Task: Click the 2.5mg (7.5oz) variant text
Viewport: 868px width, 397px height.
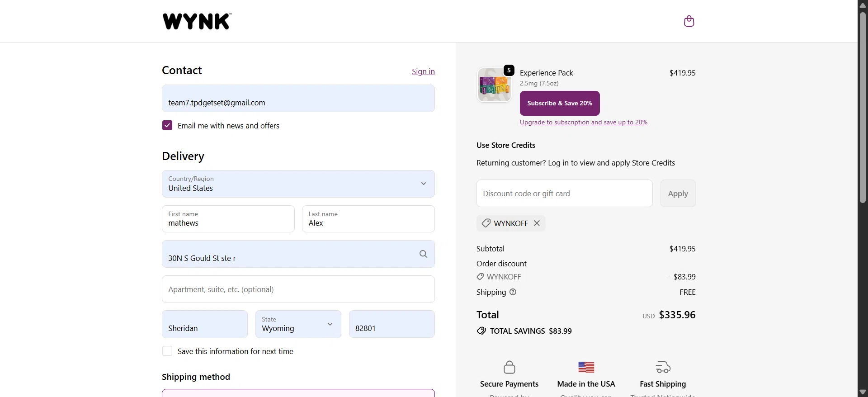Action: 539,83
